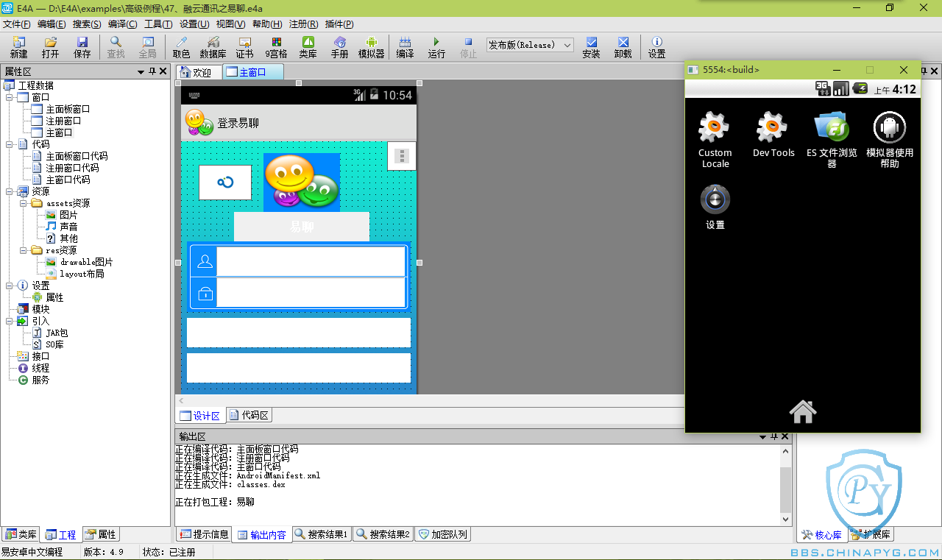The height and width of the screenshot is (560, 942).
Task: Open the 证书 certificate tool
Action: pyautogui.click(x=244, y=47)
